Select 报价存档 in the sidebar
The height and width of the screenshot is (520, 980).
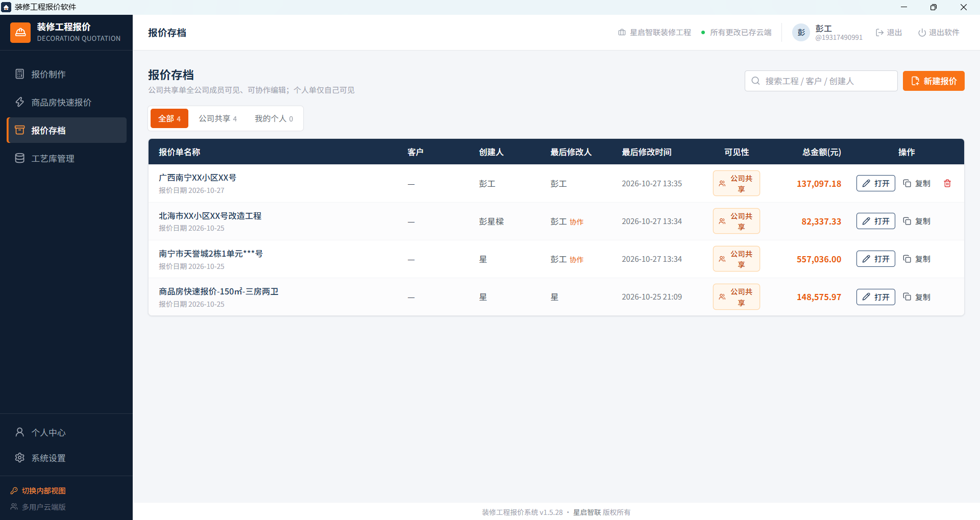pyautogui.click(x=66, y=130)
